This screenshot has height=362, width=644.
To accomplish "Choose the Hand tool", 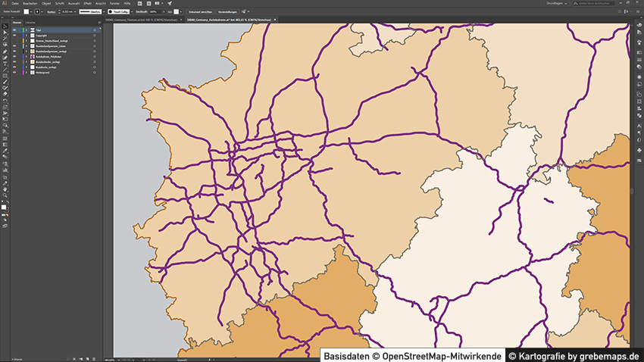I will pos(5,189).
